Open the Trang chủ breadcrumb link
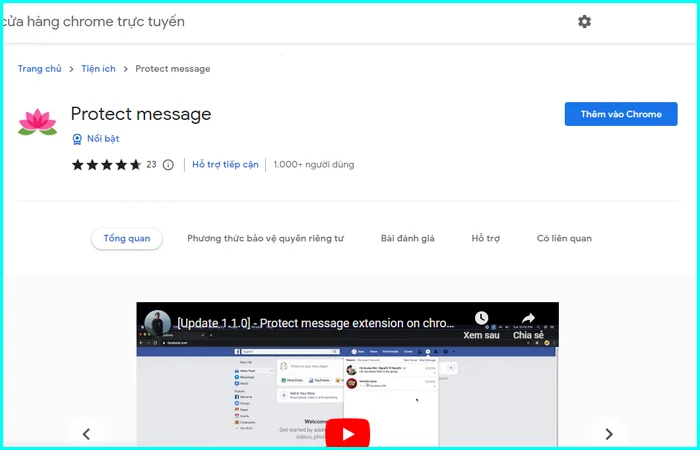This screenshot has height=450, width=700. (40, 69)
